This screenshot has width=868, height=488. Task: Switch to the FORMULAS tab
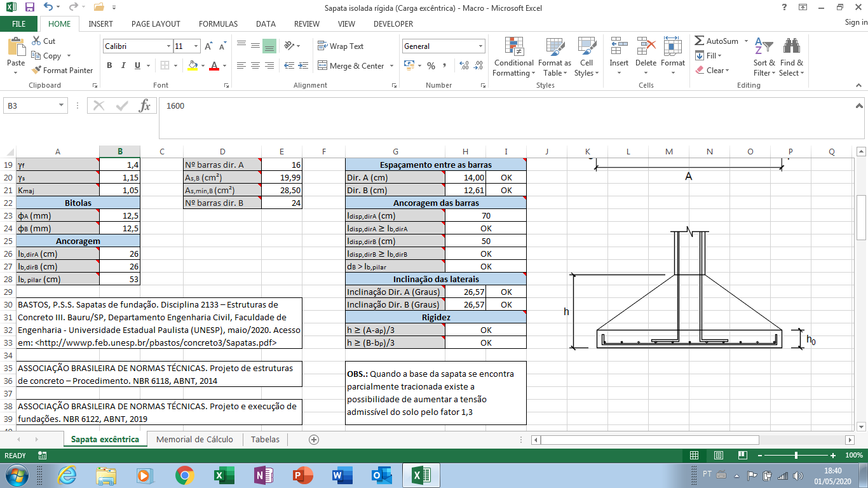click(219, 24)
